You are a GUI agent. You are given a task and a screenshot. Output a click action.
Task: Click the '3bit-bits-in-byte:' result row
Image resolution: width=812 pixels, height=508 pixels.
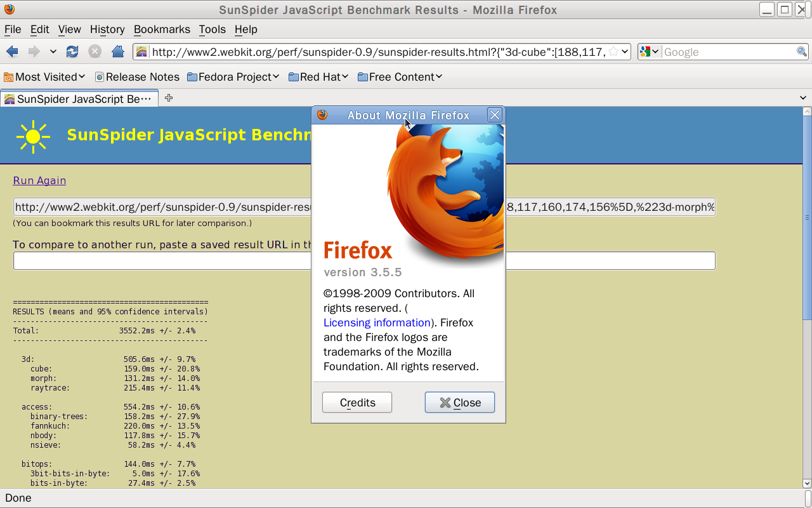115,473
